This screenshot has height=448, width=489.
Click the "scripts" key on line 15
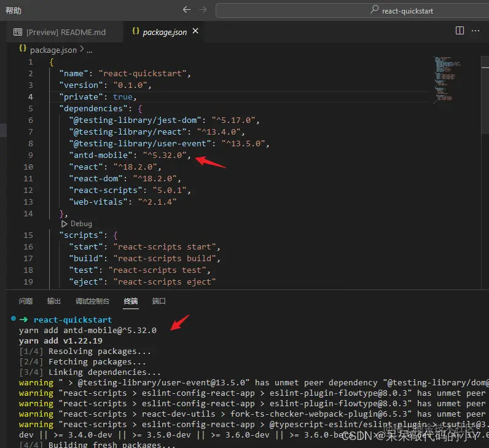click(81, 235)
